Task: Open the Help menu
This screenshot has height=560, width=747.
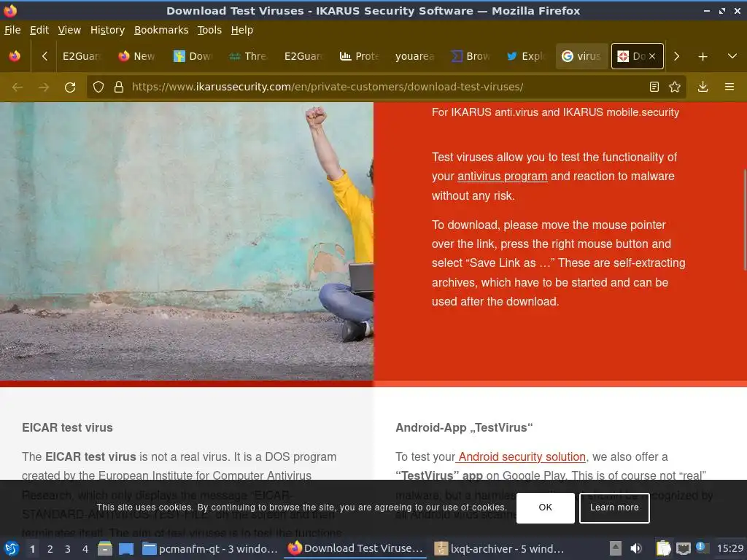Action: coord(241,30)
